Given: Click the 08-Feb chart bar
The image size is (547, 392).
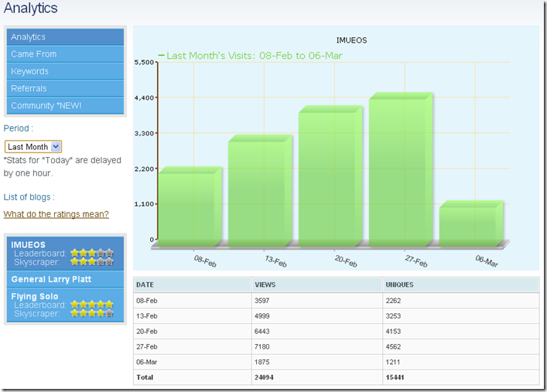Looking at the screenshot, I should tap(190, 206).
